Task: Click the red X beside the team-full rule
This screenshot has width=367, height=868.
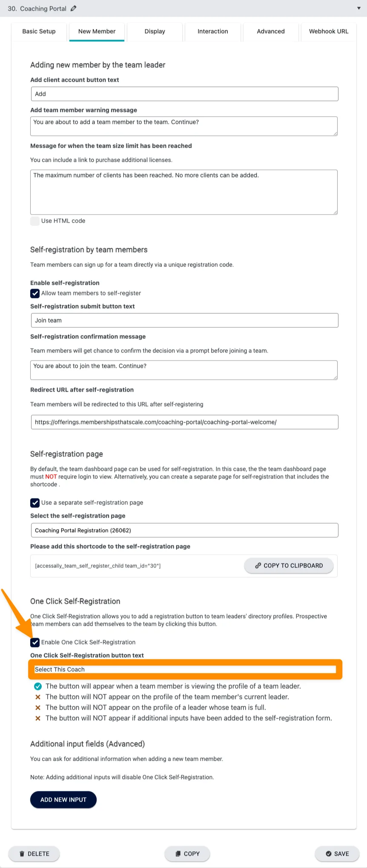Action: click(38, 707)
